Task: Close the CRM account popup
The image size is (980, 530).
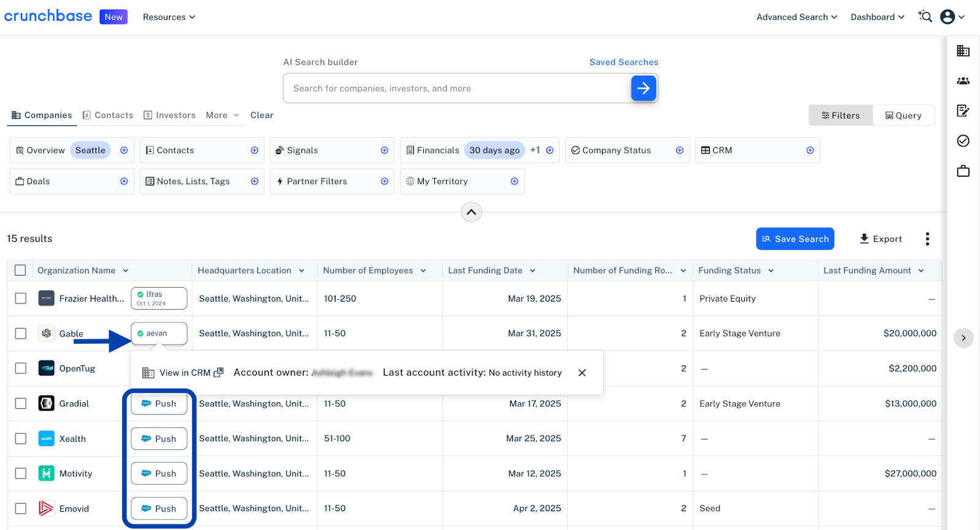Action: tap(582, 373)
